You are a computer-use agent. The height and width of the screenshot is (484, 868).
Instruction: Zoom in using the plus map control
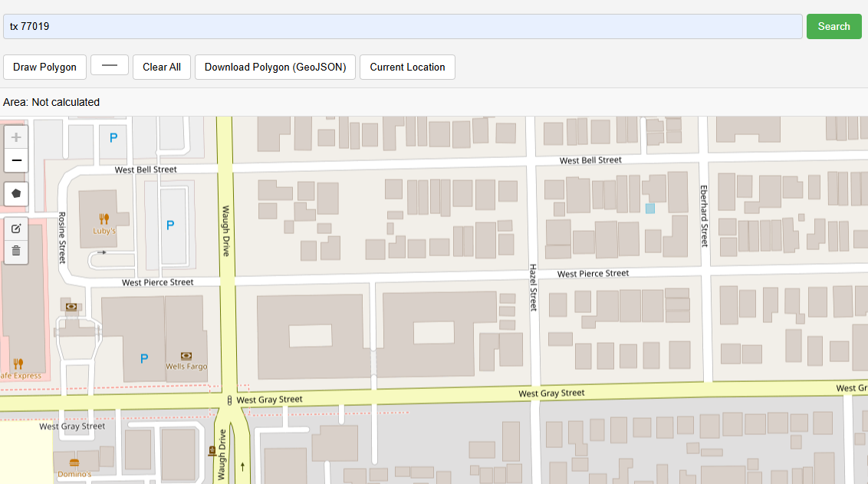click(x=16, y=137)
